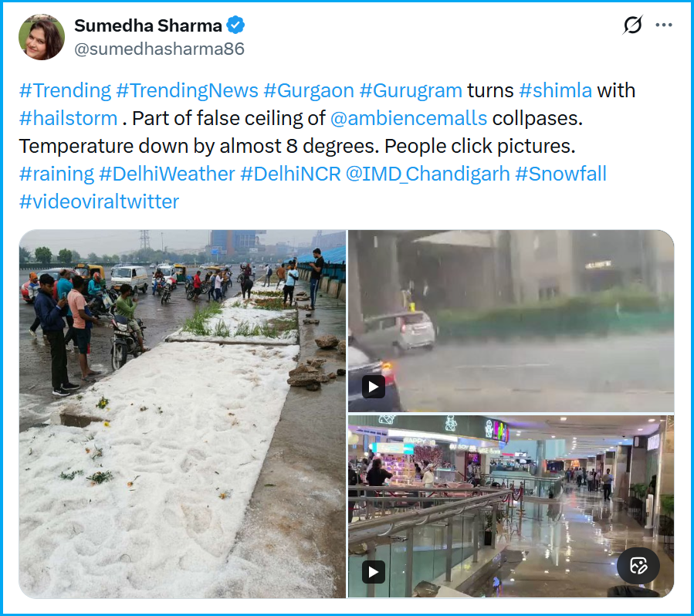Image resolution: width=694 pixels, height=616 pixels.
Task: Open the Sumedha Sharma display name
Action: click(x=147, y=25)
